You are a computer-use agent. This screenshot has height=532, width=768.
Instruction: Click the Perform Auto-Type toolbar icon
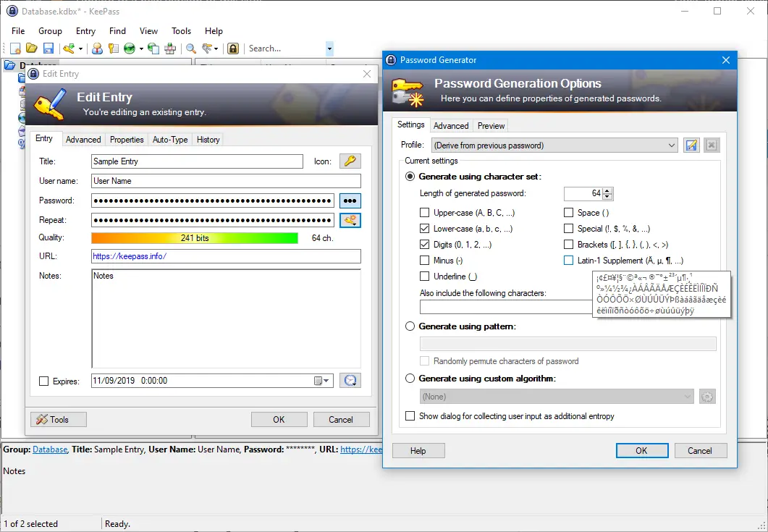tap(170, 48)
